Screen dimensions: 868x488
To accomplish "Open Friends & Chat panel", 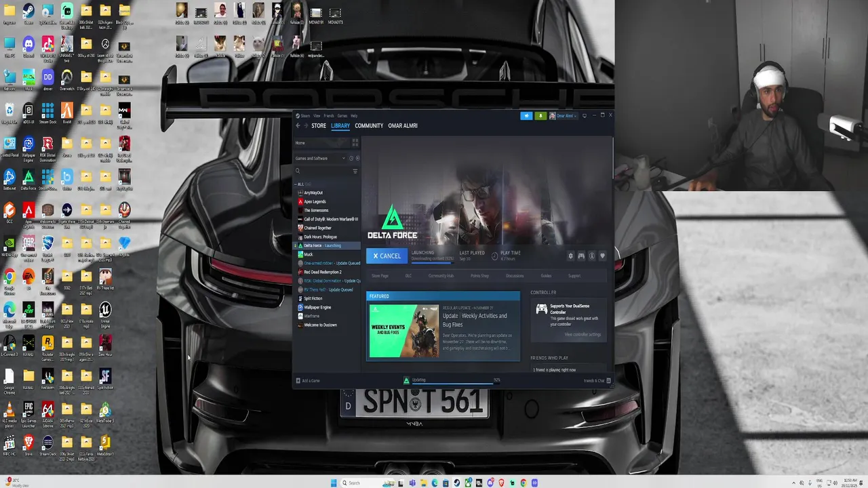I will tap(597, 381).
